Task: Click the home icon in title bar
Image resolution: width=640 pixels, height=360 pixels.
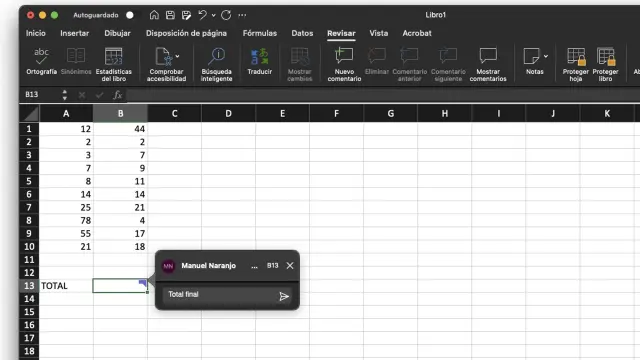Action: pos(154,15)
